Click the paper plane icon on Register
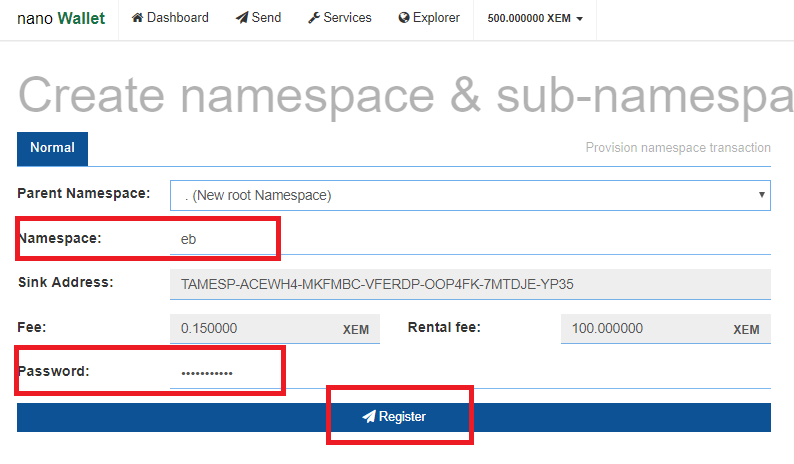 tap(369, 417)
